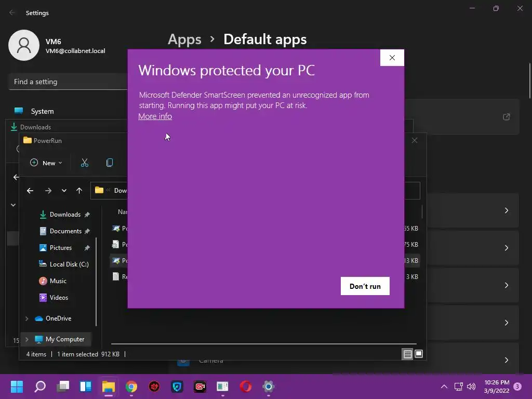Expand the fourth app row chevron in Settings
Image resolution: width=532 pixels, height=399 pixels.
pos(506,323)
